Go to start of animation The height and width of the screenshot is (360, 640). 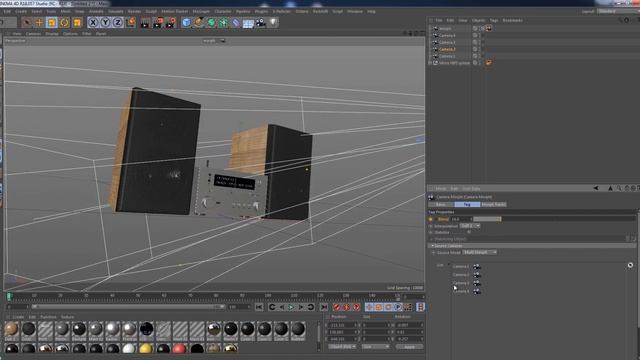click(x=259, y=307)
